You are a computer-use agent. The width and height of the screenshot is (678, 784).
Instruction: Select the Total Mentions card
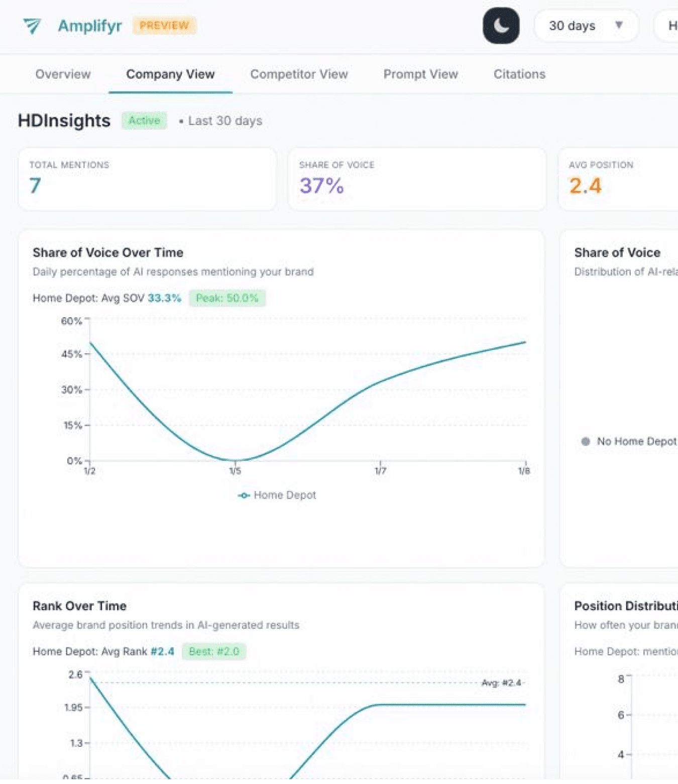(x=147, y=179)
